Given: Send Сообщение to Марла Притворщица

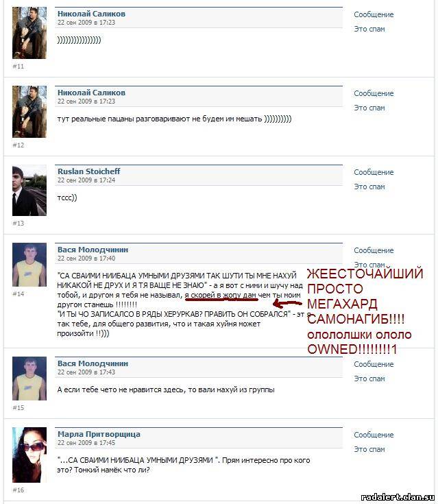Looking at the screenshot, I should pos(374,435).
